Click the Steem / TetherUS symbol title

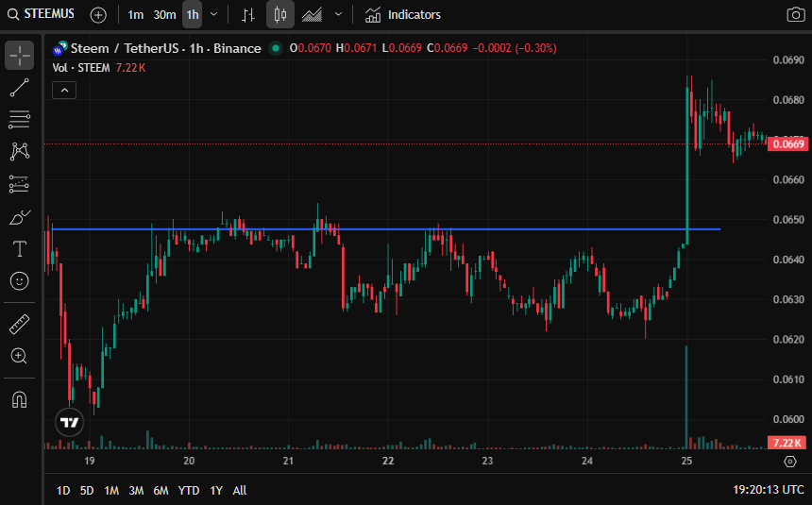pyautogui.click(x=166, y=49)
